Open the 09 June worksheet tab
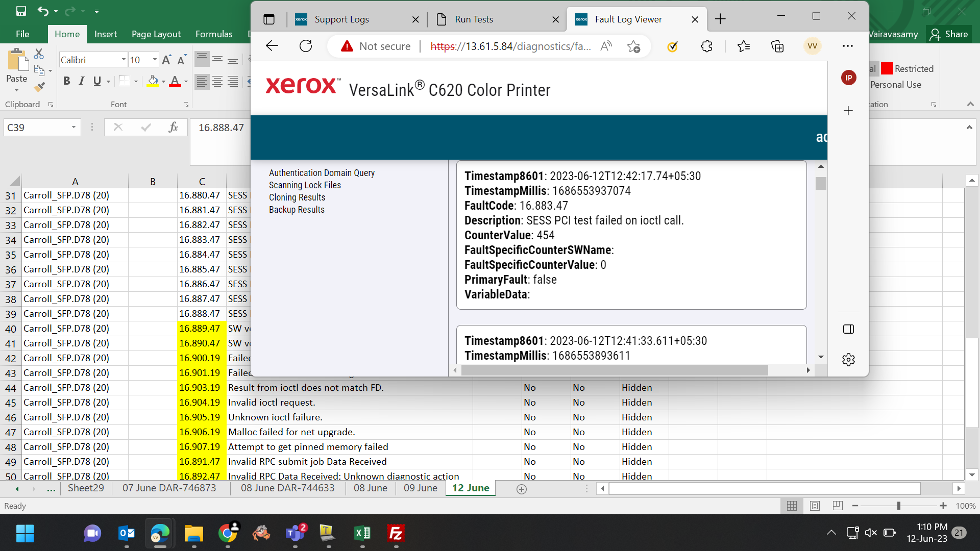Image resolution: width=980 pixels, height=551 pixels. (421, 488)
